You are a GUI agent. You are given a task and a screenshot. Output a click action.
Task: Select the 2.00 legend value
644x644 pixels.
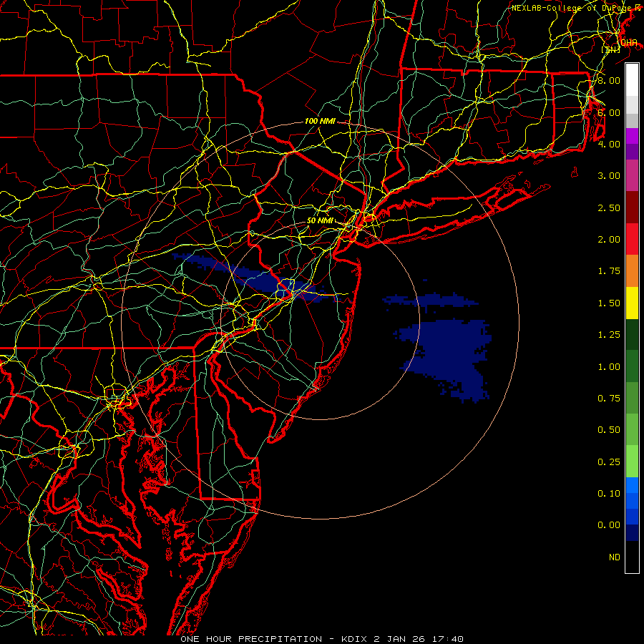coord(609,240)
